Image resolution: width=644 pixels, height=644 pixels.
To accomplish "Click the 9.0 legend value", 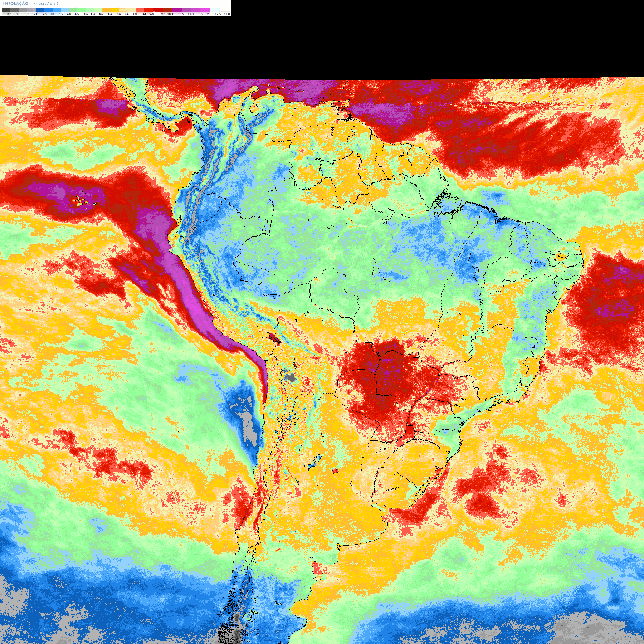I will [x=152, y=14].
